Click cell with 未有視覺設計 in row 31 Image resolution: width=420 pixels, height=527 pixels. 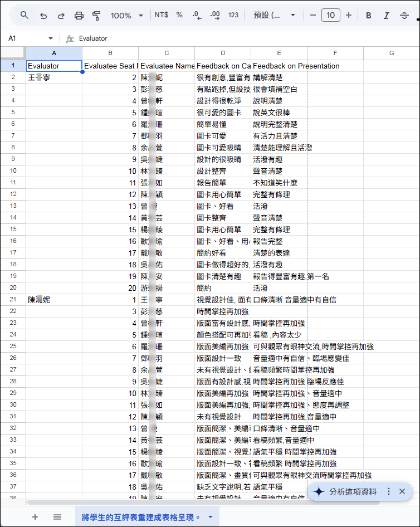[x=223, y=417]
